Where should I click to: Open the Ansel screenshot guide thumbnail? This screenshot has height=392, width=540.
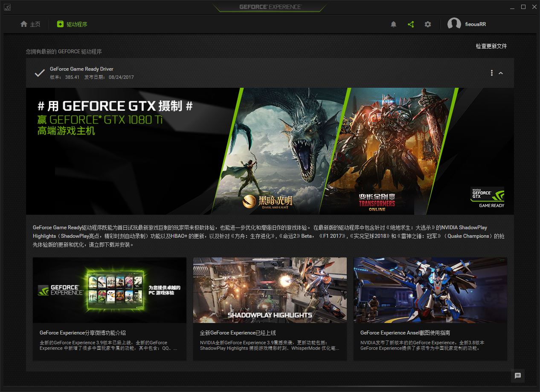tap(430, 290)
